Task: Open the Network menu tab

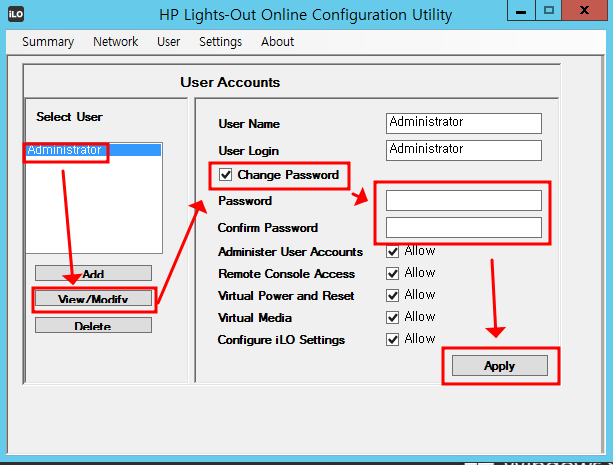Action: point(116,41)
